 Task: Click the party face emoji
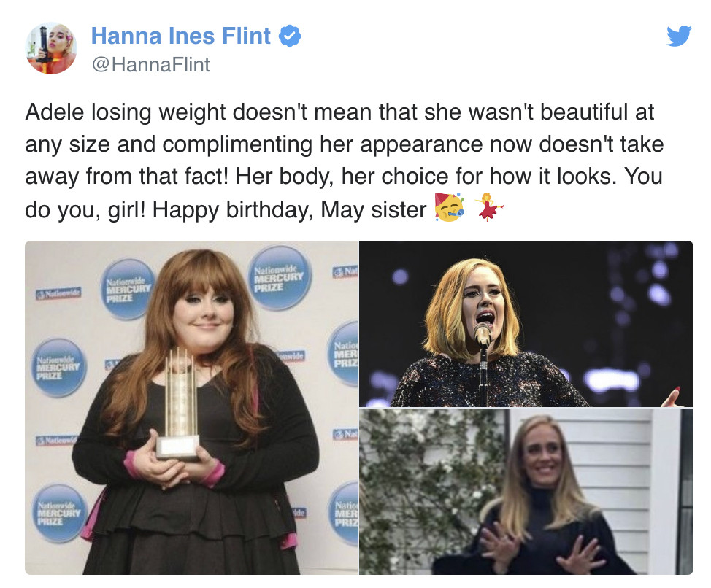coord(449,209)
